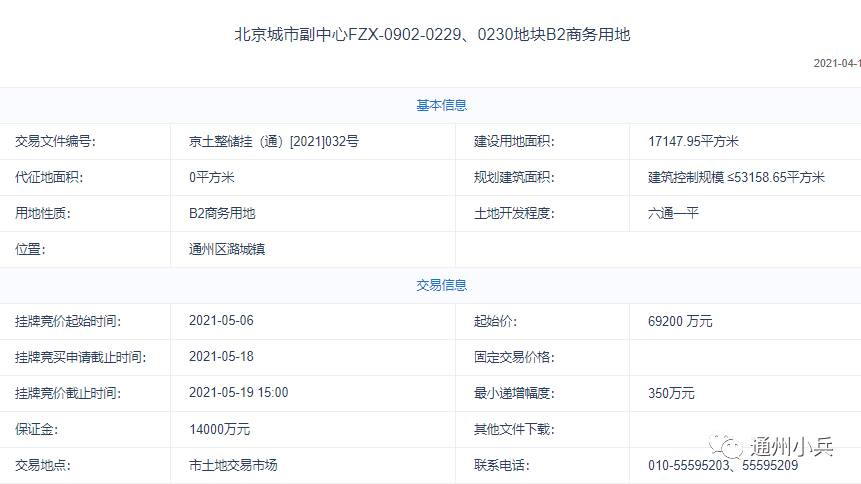Click the 代征地面积 label

click(49, 177)
